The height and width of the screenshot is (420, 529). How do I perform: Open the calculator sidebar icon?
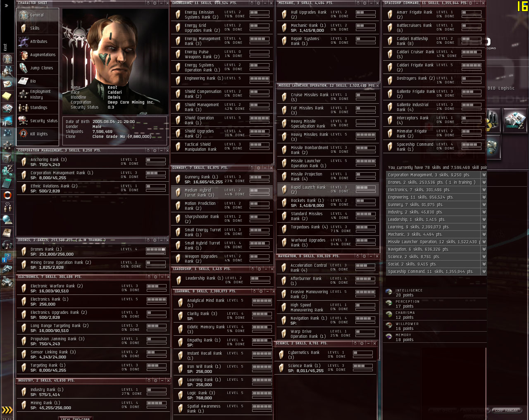[7, 183]
